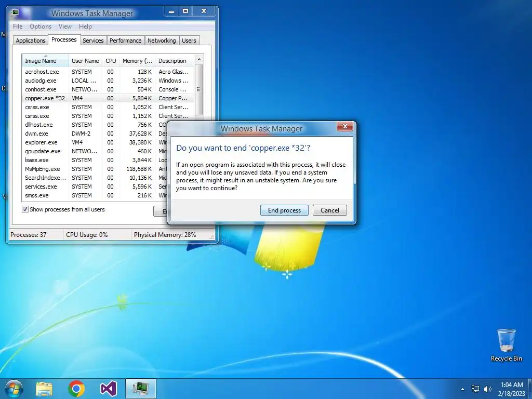532x399 pixels.
Task: Close the end process confirmation dialog
Action: 345,127
